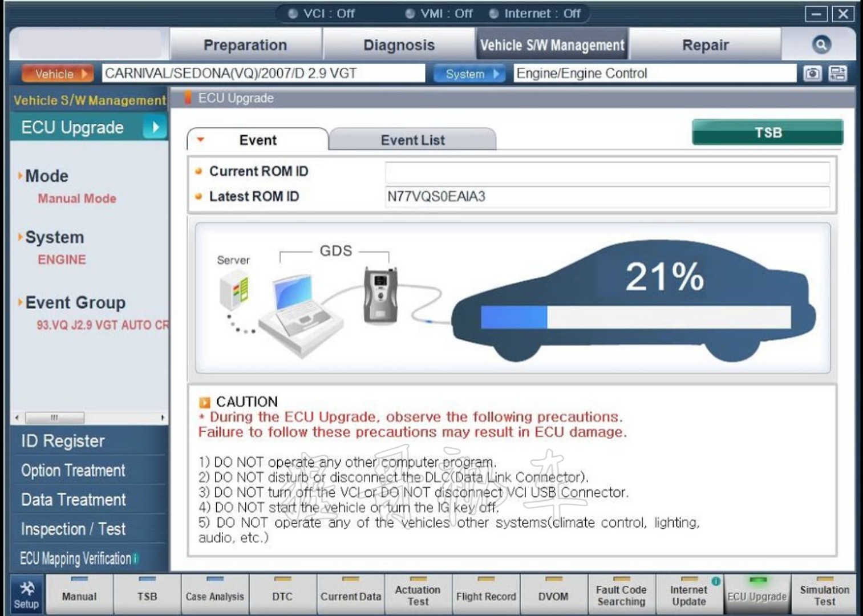Image resolution: width=863 pixels, height=616 pixels.
Task: Click the 21% upgrade progress bar
Action: click(635, 317)
